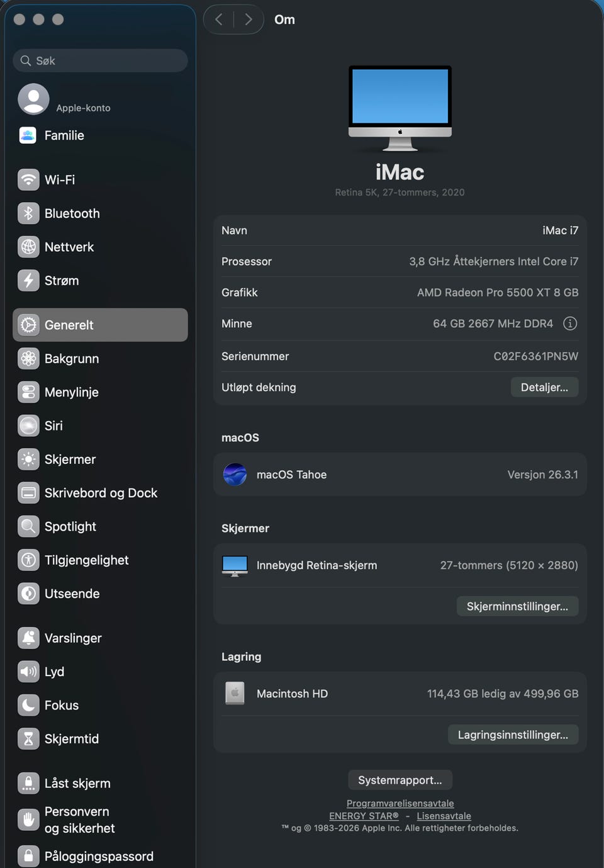The image size is (604, 868).
Task: Open the Lyd speaker icon
Action: click(x=28, y=672)
